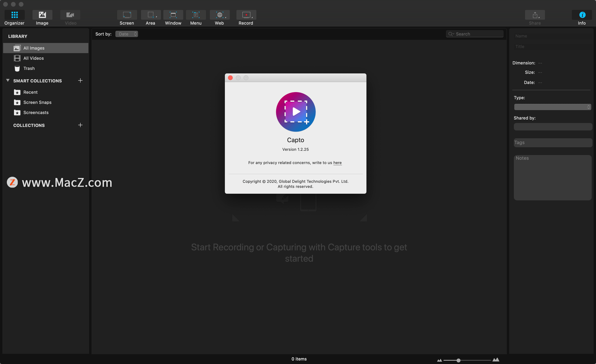Add a new collection
Viewport: 596px width, 364px height.
click(80, 125)
